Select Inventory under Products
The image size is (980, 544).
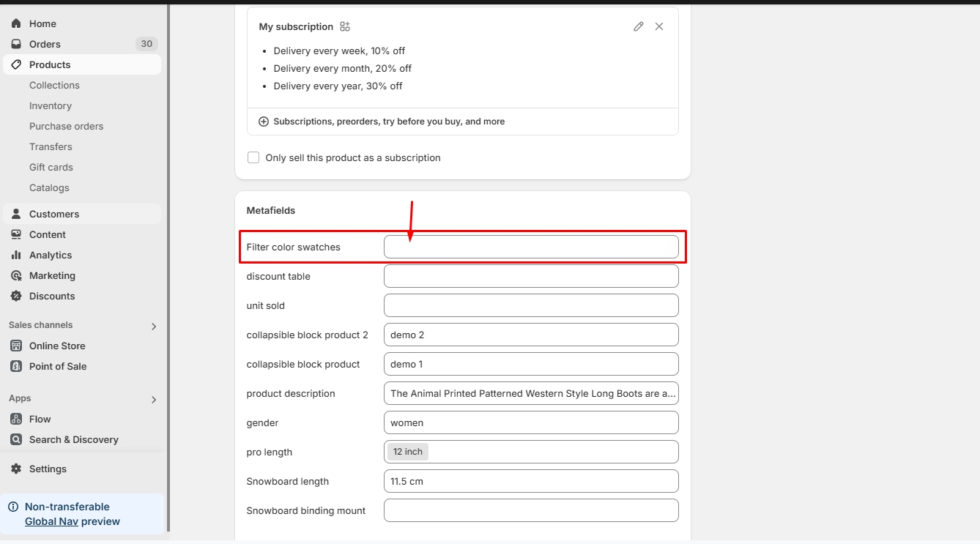(x=51, y=105)
